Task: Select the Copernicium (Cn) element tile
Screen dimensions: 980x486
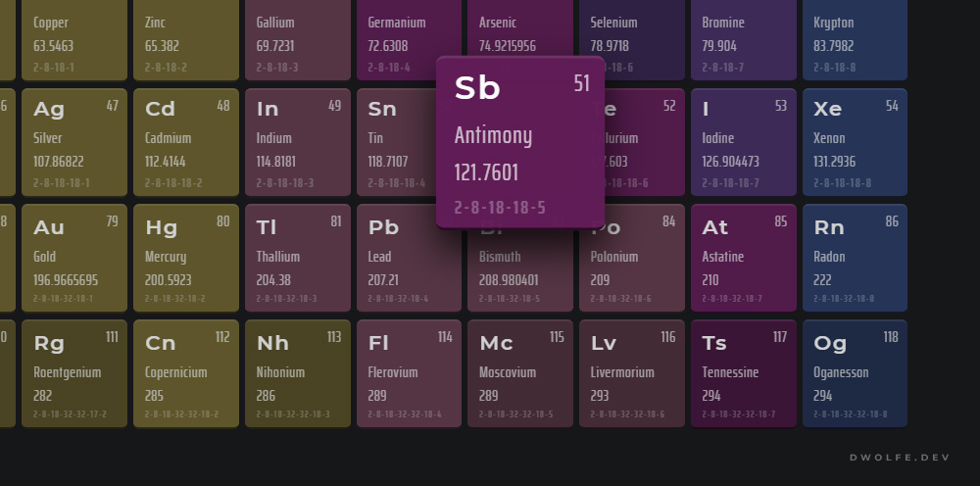Action: 186,373
